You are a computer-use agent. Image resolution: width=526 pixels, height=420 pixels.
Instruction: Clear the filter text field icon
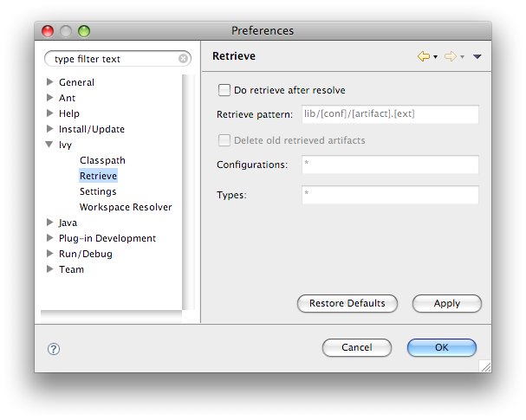tap(183, 59)
